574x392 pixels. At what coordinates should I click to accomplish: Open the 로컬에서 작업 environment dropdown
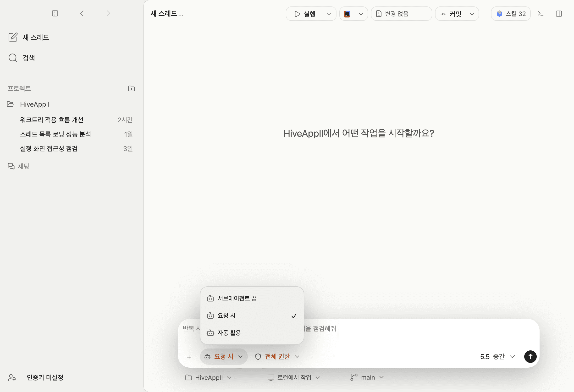(294, 378)
